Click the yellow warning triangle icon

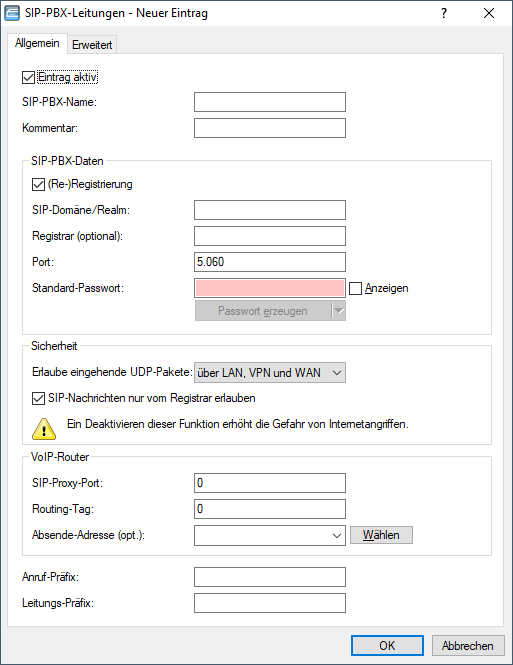click(44, 428)
